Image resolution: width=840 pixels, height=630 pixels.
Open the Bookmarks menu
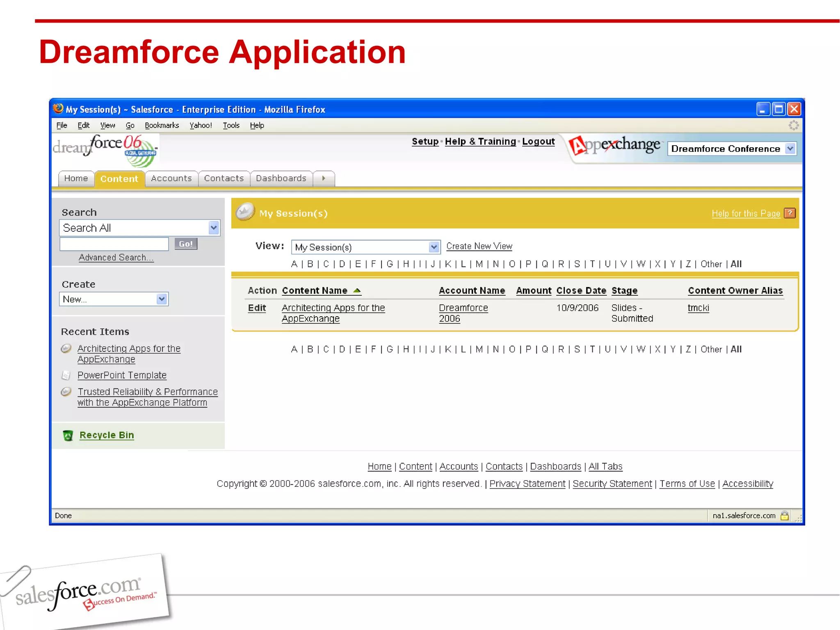coord(162,126)
